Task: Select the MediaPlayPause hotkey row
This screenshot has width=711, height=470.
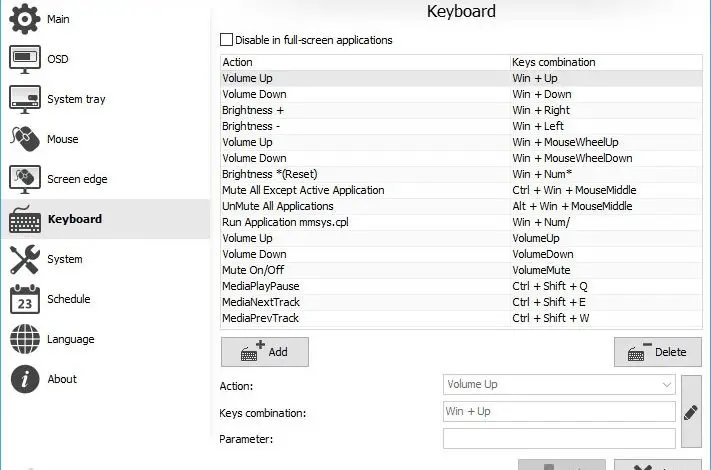Action: pos(365,286)
